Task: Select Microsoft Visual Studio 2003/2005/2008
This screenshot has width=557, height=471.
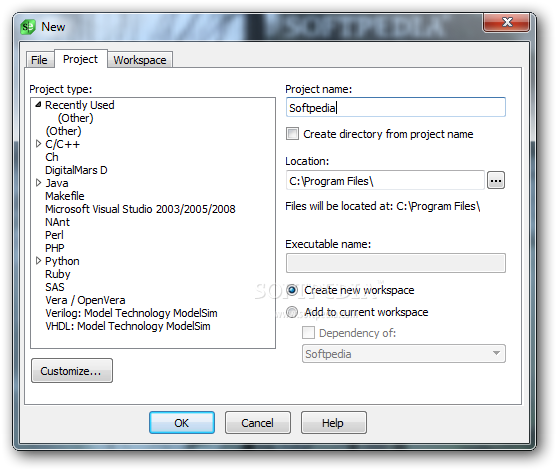Action: tap(140, 209)
